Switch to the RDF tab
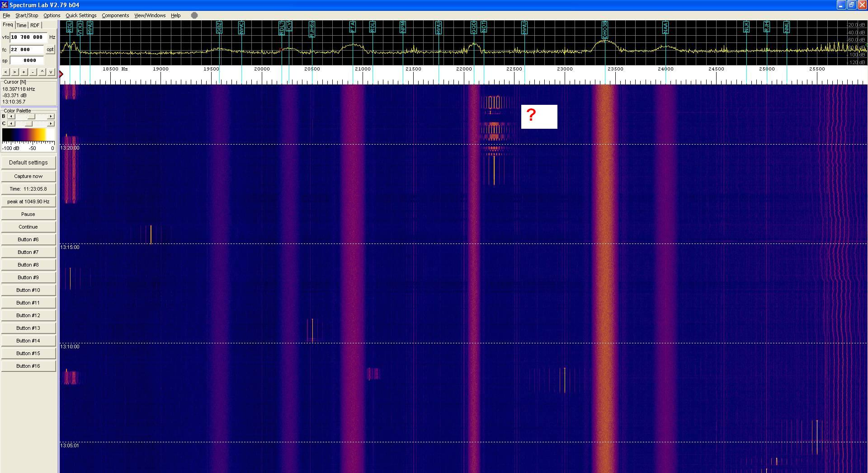Viewport: 868px width, 473px height. click(x=35, y=25)
